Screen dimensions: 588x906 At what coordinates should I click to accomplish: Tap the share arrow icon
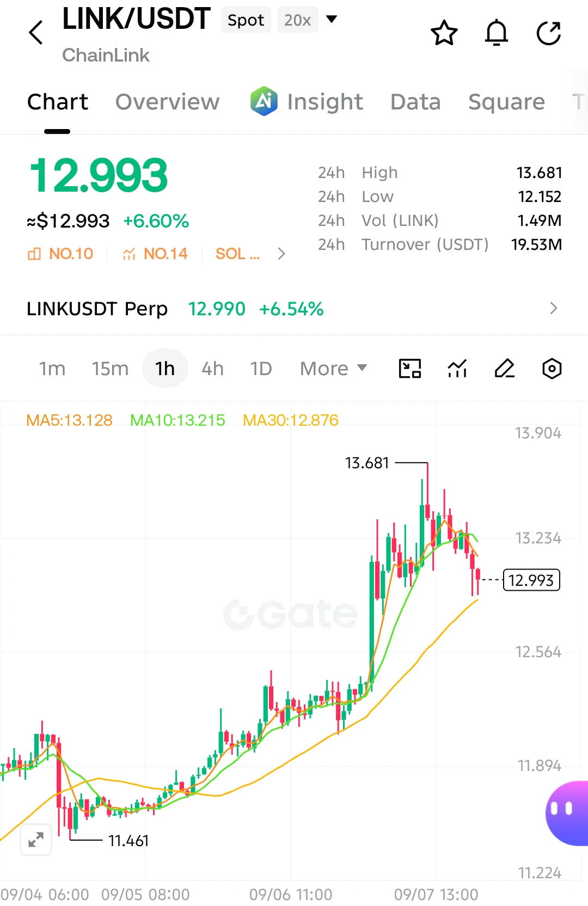pos(549,33)
